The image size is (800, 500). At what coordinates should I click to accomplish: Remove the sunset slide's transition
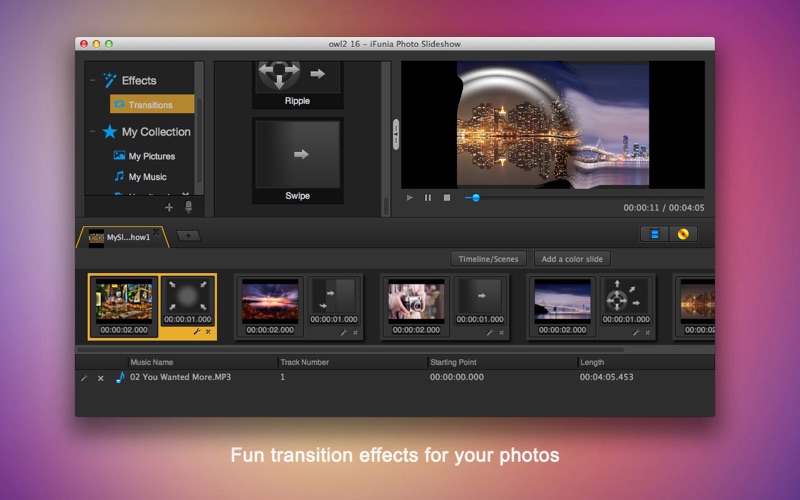(355, 332)
